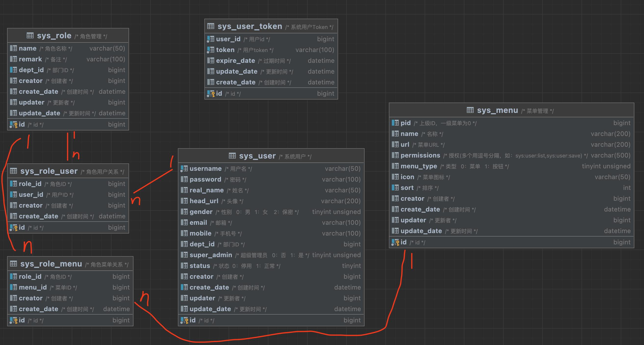Select create_date column in sys_user_token
644x345 pixels.
coord(271,82)
